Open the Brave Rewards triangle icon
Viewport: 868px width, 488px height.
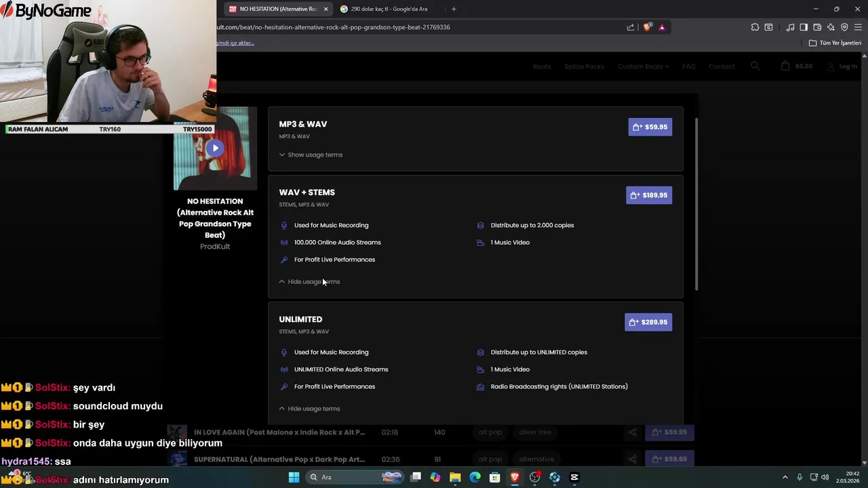click(662, 27)
